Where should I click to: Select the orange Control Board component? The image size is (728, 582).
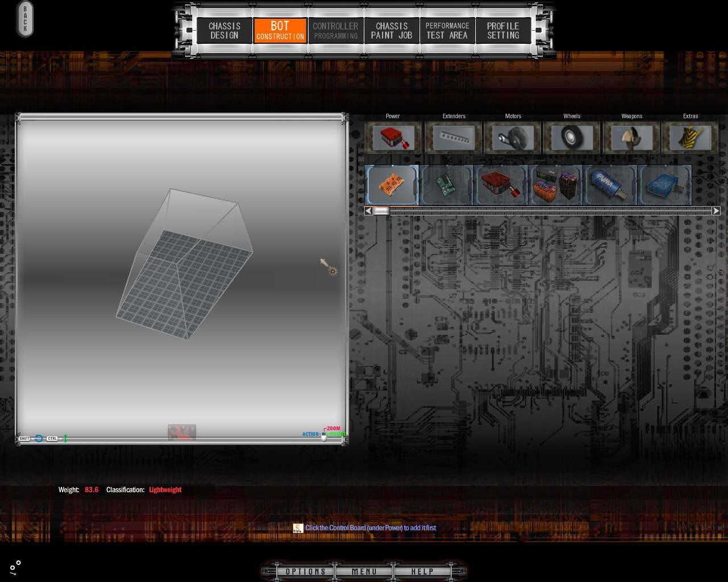pyautogui.click(x=392, y=185)
